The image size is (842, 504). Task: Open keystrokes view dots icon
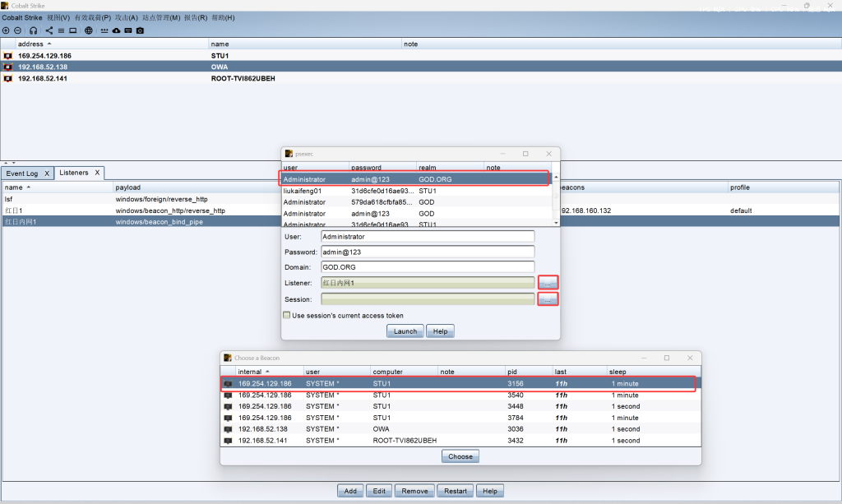tap(104, 30)
